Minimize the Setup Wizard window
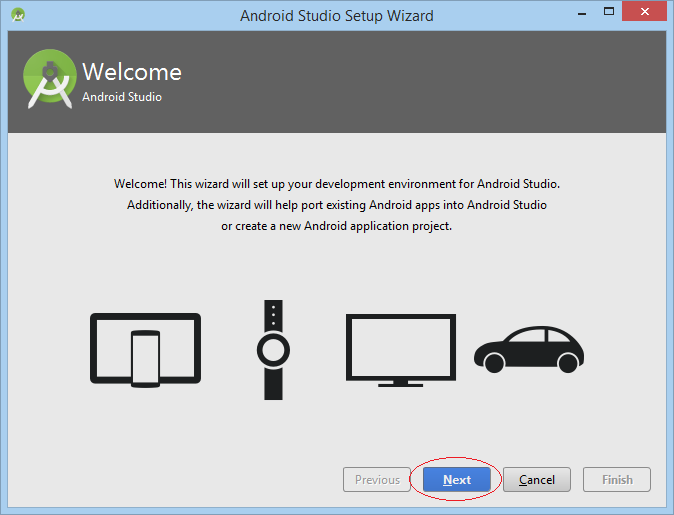Viewport: 674px width, 515px height. point(582,13)
